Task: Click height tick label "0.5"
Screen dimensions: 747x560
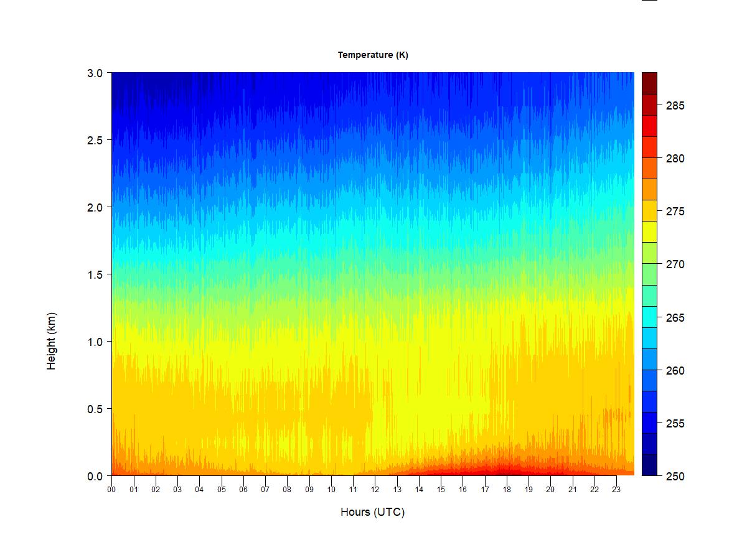Action: [x=95, y=409]
